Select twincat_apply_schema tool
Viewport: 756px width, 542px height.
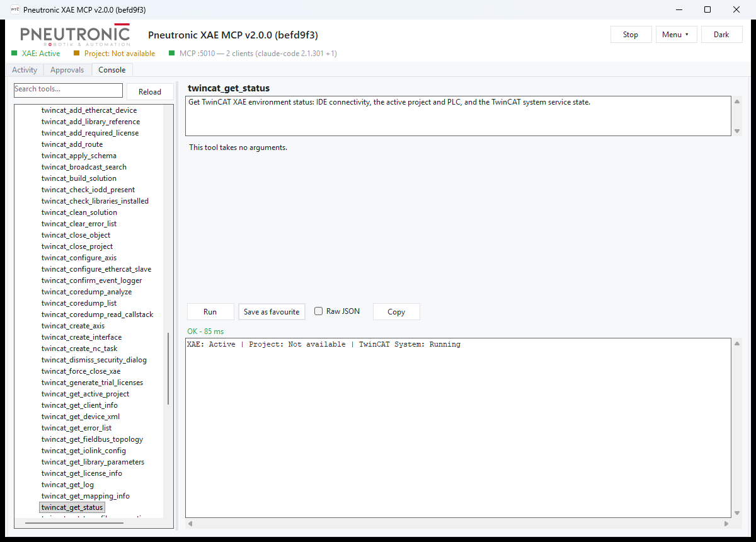79,156
